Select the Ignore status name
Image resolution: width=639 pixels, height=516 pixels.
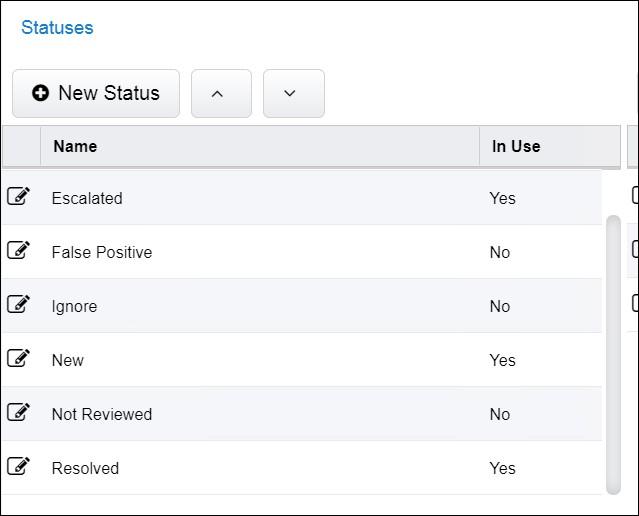[x=75, y=306]
